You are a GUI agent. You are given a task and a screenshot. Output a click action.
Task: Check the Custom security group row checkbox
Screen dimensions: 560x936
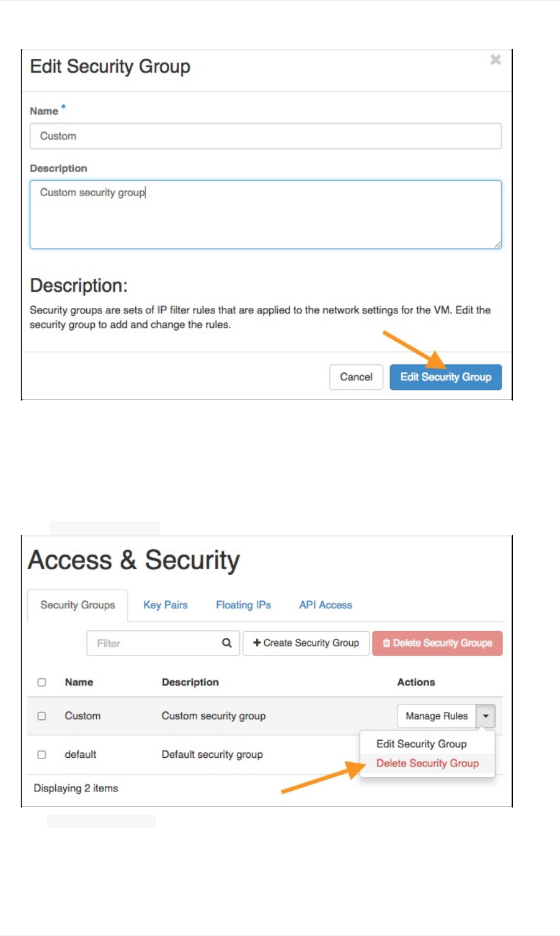click(x=42, y=716)
